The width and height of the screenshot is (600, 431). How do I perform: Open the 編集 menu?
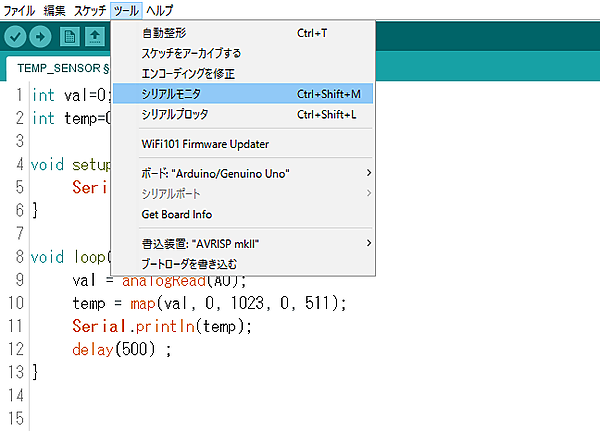55,9
